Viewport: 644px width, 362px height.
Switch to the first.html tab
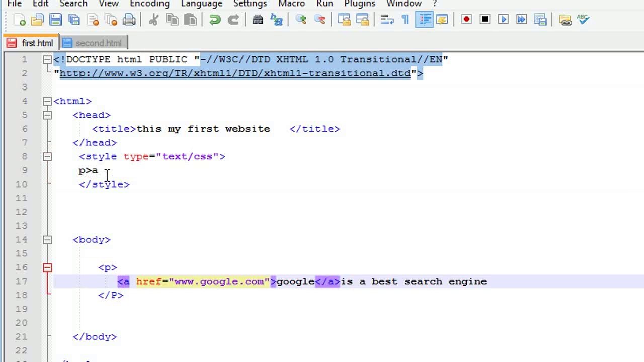(31, 43)
